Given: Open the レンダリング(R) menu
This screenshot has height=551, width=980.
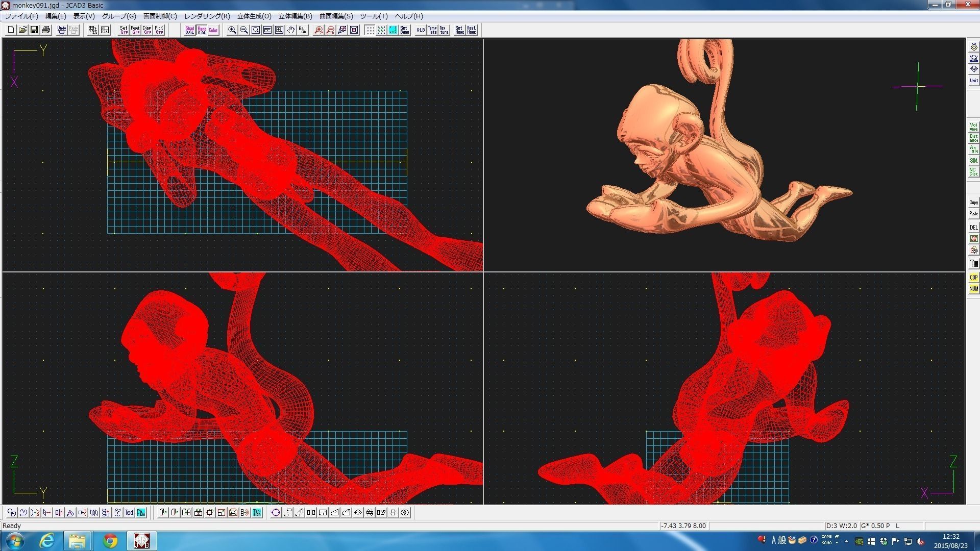Looking at the screenshot, I should tap(207, 16).
